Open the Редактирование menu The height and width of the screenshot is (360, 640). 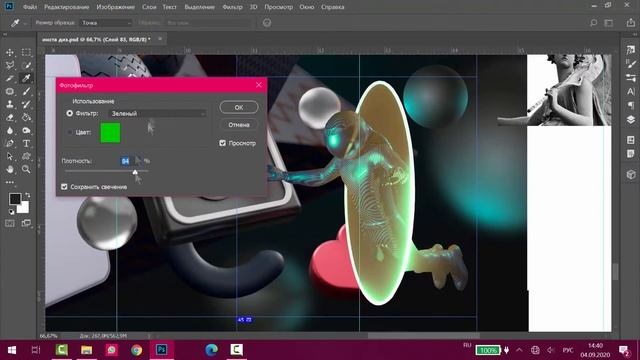pyautogui.click(x=67, y=7)
